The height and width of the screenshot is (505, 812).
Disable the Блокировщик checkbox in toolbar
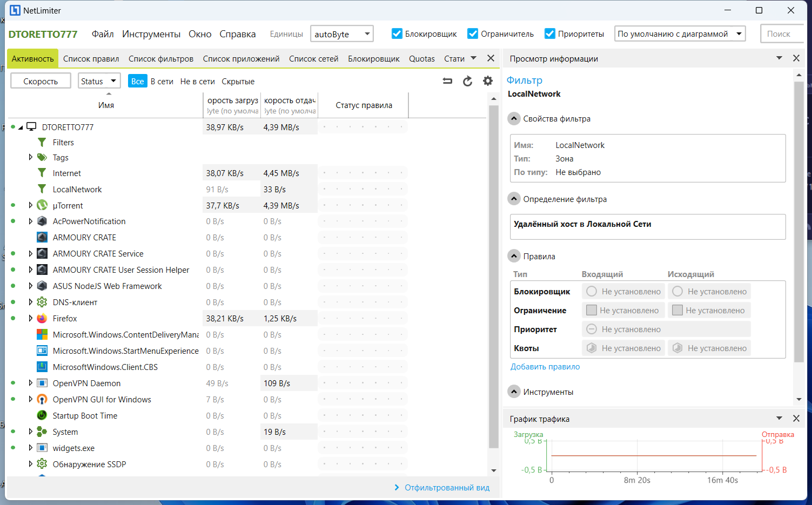[x=397, y=34]
